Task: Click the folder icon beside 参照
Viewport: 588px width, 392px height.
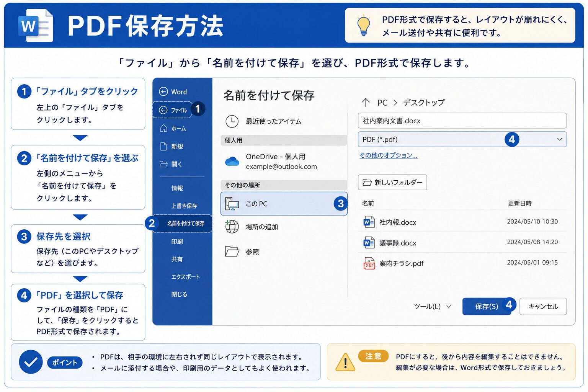Action: point(232,251)
